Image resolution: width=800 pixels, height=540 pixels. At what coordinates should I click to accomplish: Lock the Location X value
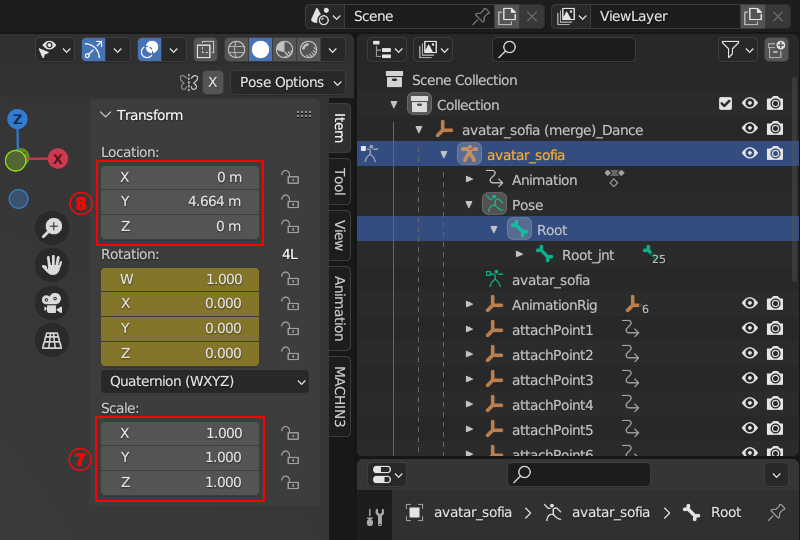pyautogui.click(x=290, y=177)
